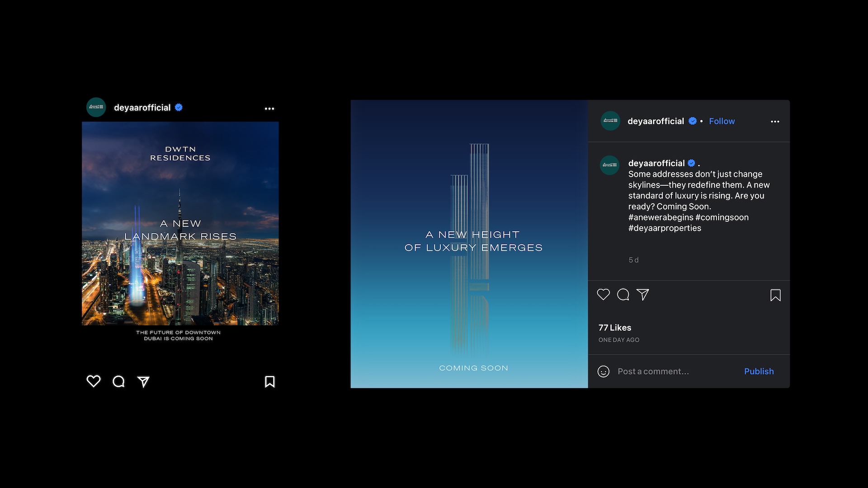Open the emoji picker smiley icon
Screen dimensions: 868x488
(603, 371)
